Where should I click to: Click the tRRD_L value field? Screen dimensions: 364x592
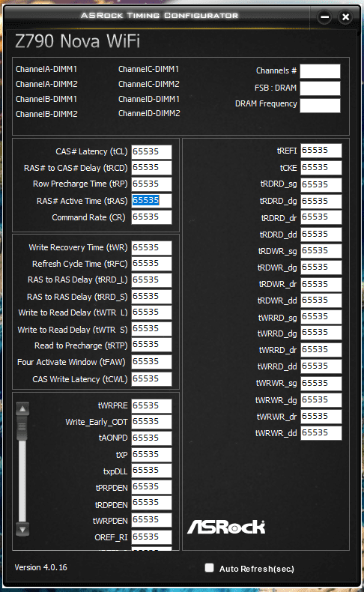pyautogui.click(x=151, y=280)
